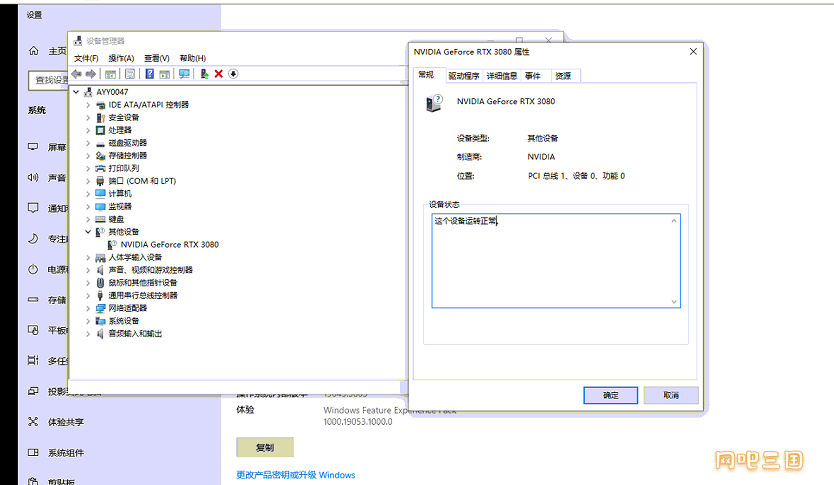Open the 操作(A) menu
834x485 pixels.
121,58
